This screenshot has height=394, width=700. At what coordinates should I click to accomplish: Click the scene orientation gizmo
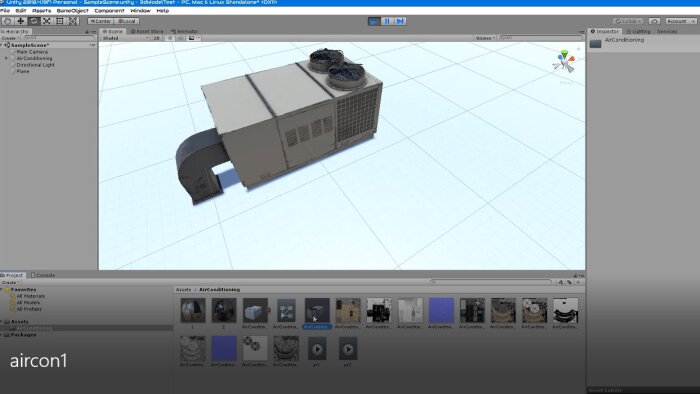[564, 62]
